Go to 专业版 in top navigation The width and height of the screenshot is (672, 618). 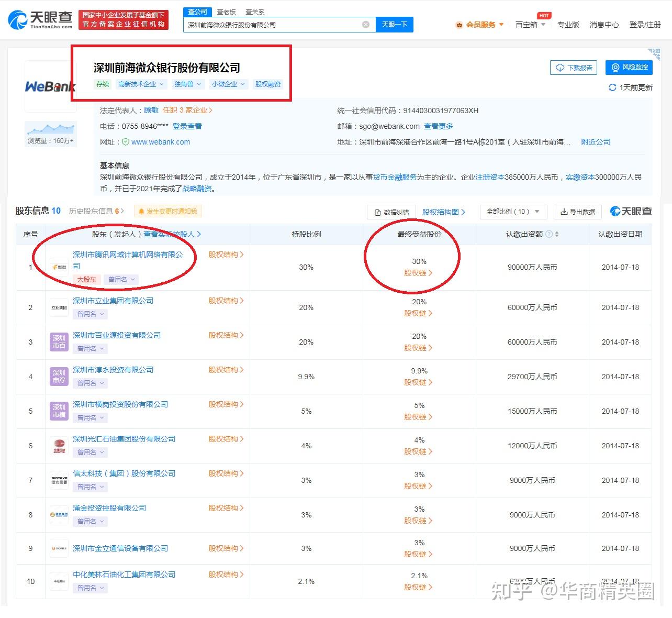tap(568, 25)
